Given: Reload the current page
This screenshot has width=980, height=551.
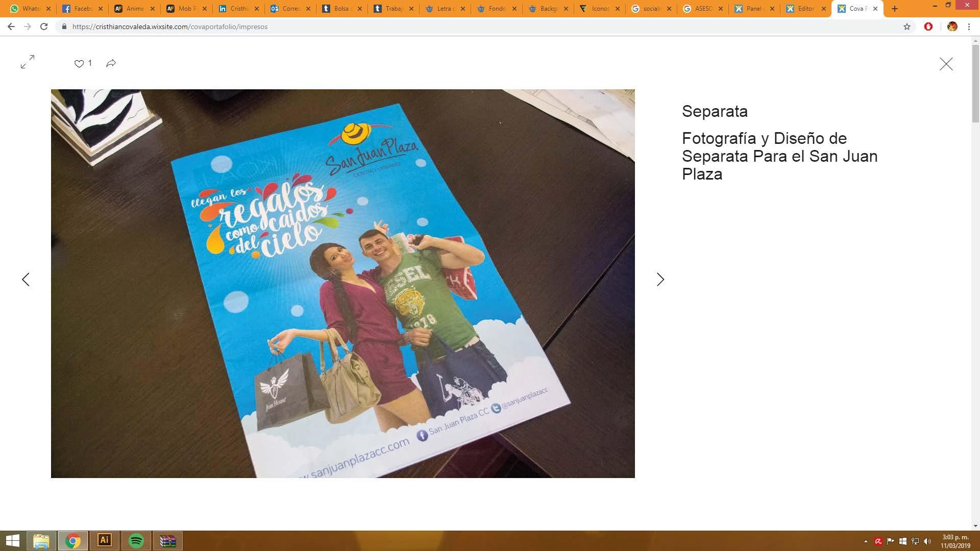Looking at the screenshot, I should coord(44,27).
